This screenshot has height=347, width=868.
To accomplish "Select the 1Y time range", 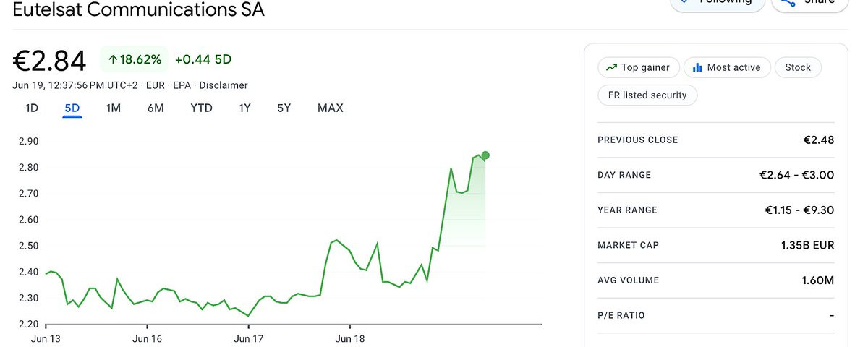I will pyautogui.click(x=244, y=108).
